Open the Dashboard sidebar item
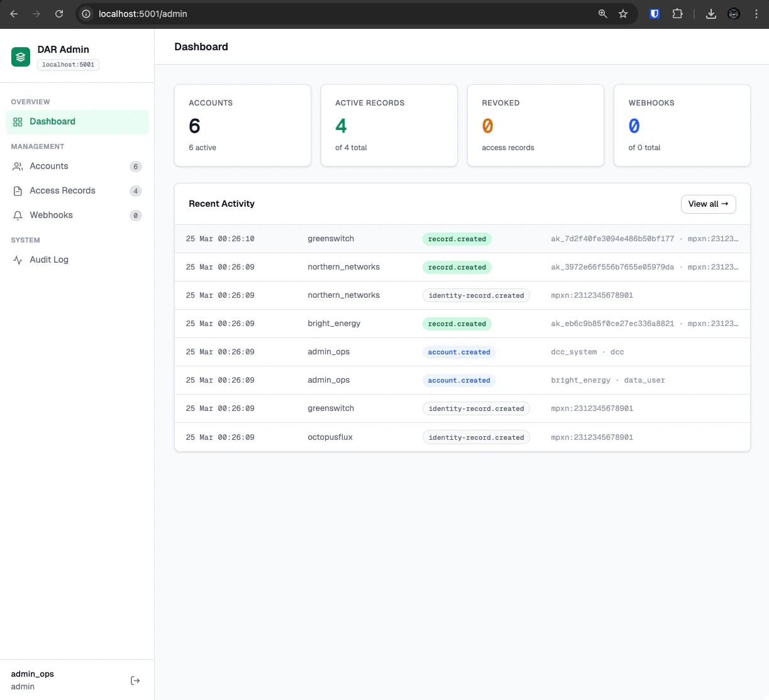This screenshot has height=700, width=769. point(77,122)
